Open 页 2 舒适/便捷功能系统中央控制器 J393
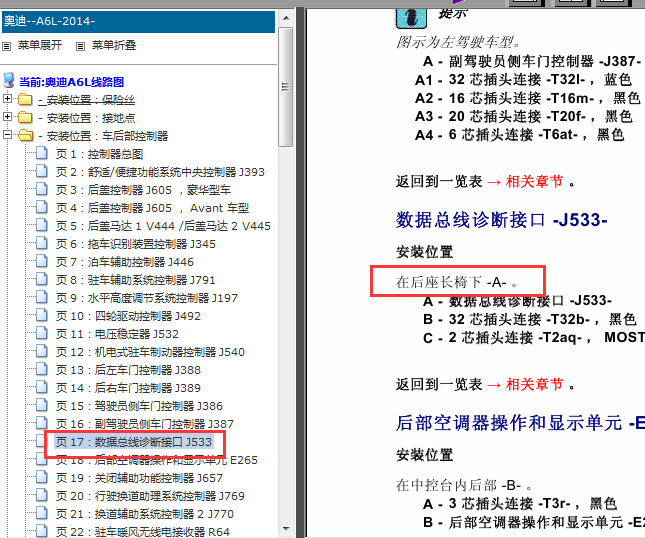Screen dimensions: 645x538 coord(160,172)
